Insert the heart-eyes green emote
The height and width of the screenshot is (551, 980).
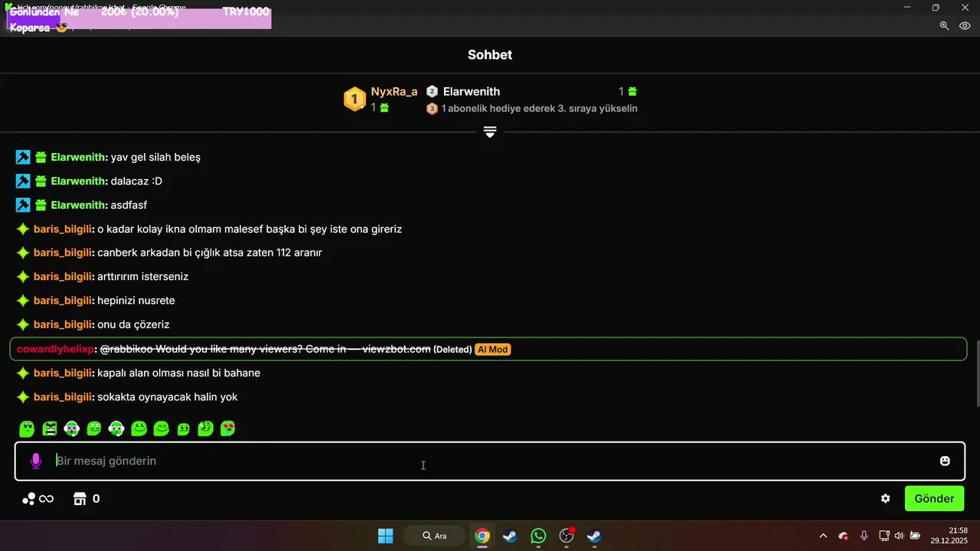click(x=228, y=429)
